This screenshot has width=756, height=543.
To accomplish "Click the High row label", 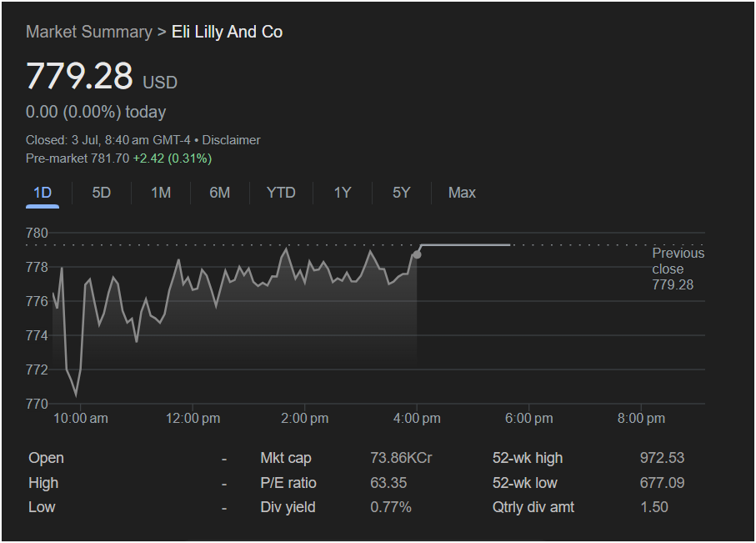I will pos(43,483).
